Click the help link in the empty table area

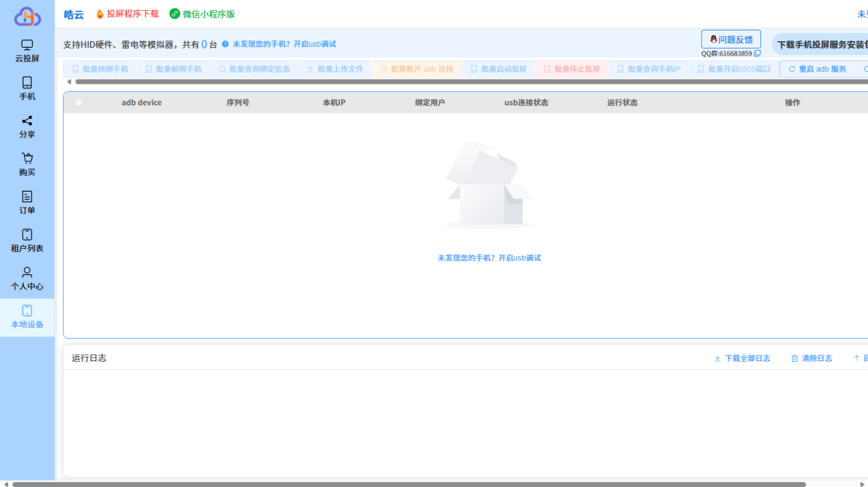pyautogui.click(x=489, y=258)
